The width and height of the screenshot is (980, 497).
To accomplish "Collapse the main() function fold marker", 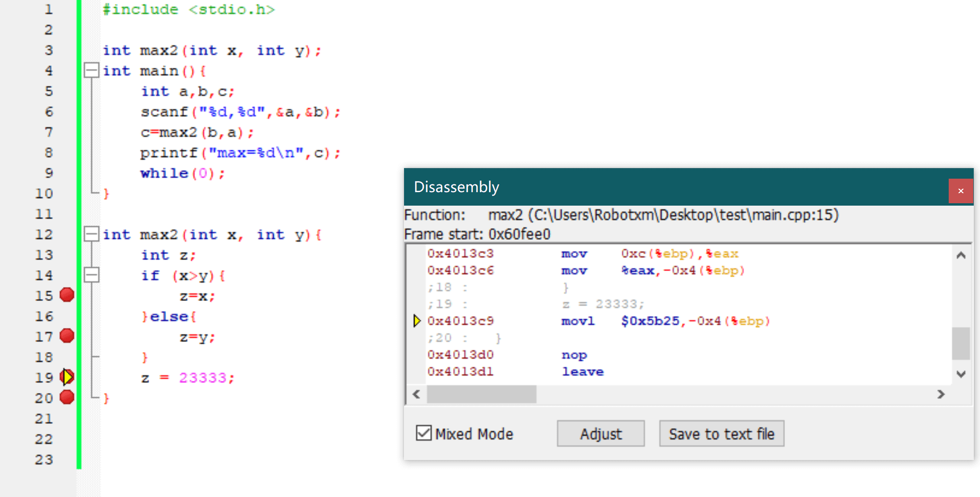I will 91,70.
